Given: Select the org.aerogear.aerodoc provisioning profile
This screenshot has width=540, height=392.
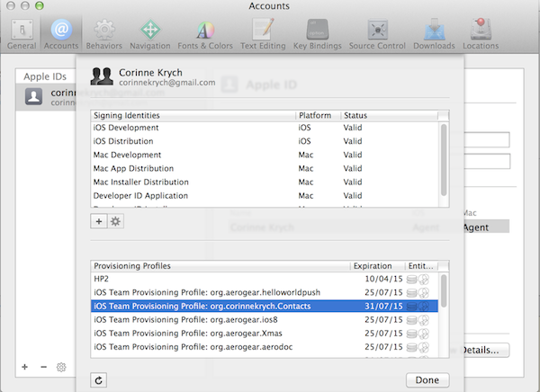Looking at the screenshot, I should point(265,347).
